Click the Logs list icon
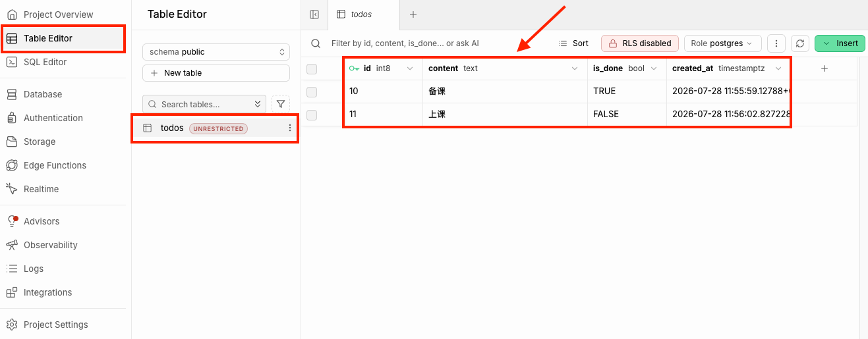Viewport: 868px width, 339px height. point(12,269)
